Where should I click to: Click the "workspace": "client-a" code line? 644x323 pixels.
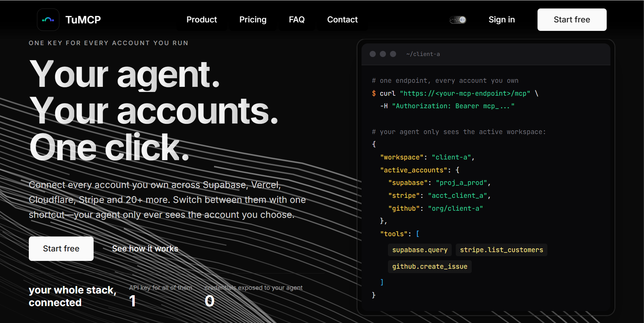click(x=427, y=157)
